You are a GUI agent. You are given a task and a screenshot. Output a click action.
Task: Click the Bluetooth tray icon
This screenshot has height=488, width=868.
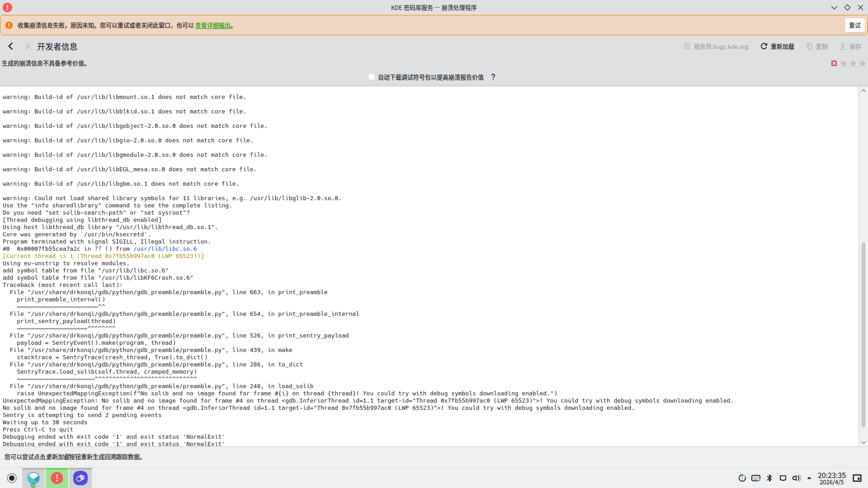pos(769,478)
